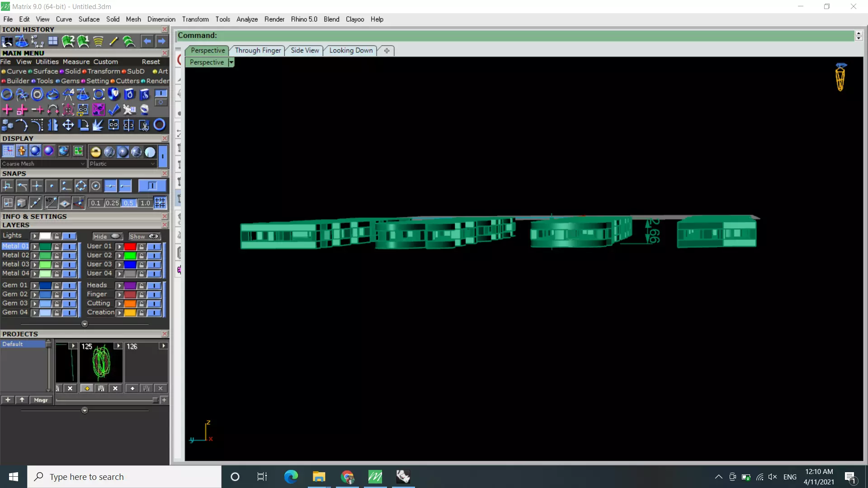
Task: Click the history back arrow icon
Action: pos(147,42)
